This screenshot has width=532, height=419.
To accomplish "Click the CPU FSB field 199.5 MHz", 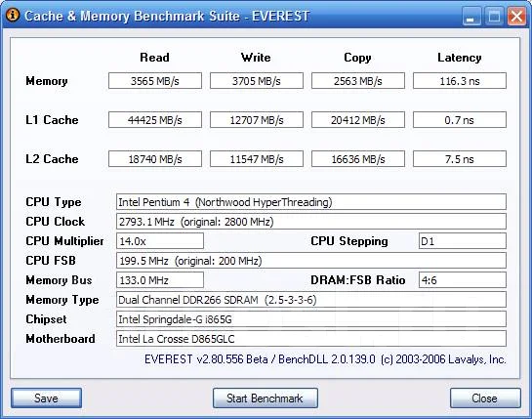I will (x=311, y=261).
